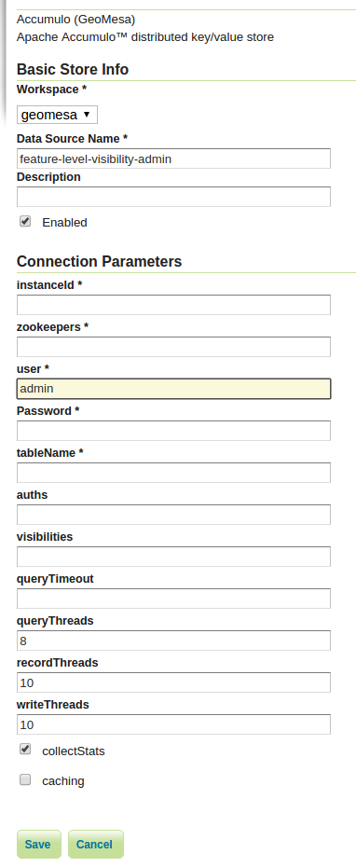
Task: Focus the Data Source Name field
Action: pos(174,158)
